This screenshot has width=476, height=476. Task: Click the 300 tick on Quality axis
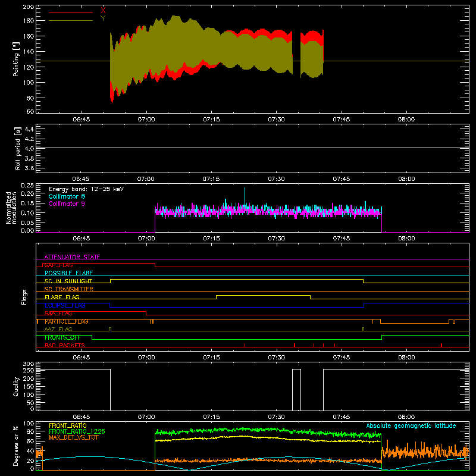(29, 364)
